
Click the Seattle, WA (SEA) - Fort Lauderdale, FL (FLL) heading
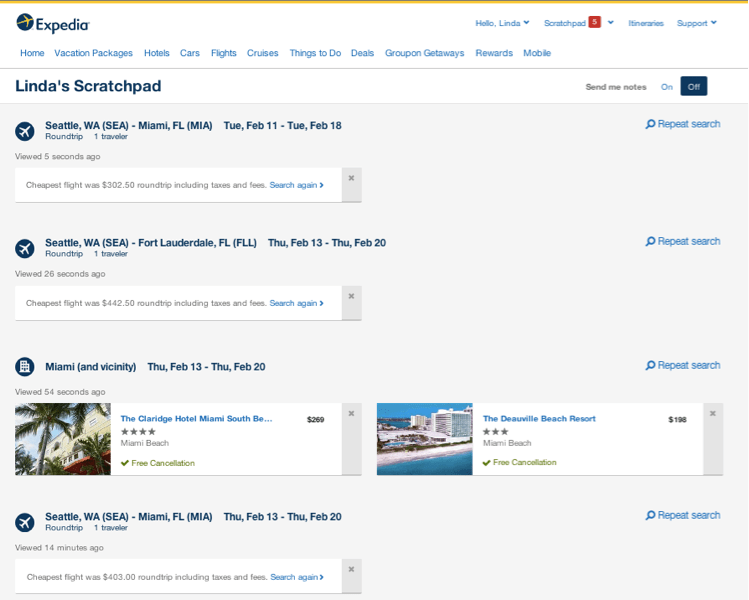[151, 243]
